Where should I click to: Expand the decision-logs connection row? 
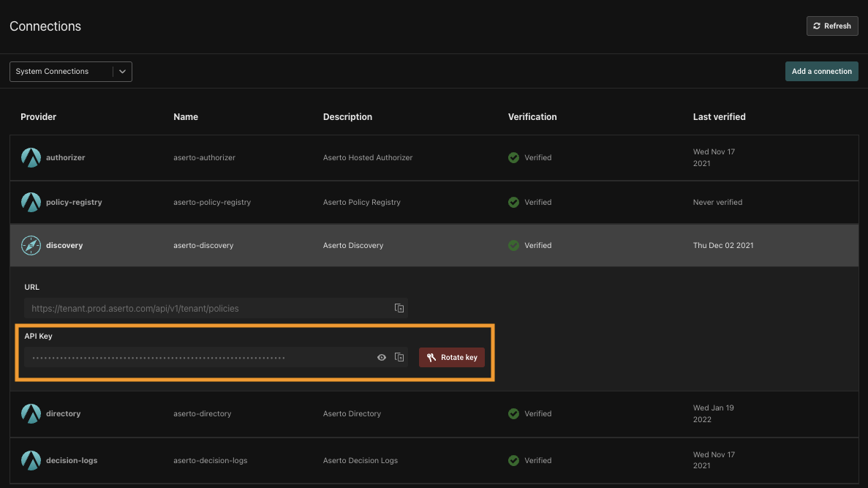(434, 460)
